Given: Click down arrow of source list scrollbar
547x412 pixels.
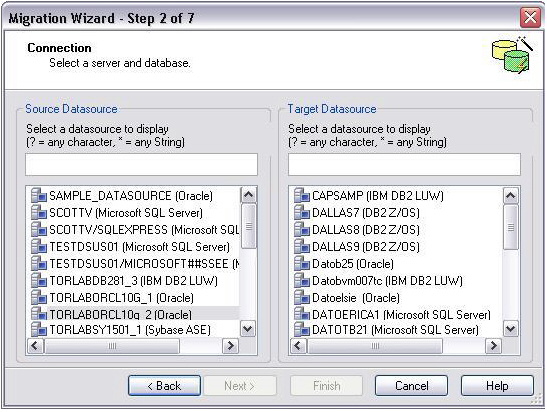Looking at the screenshot, I should [248, 329].
